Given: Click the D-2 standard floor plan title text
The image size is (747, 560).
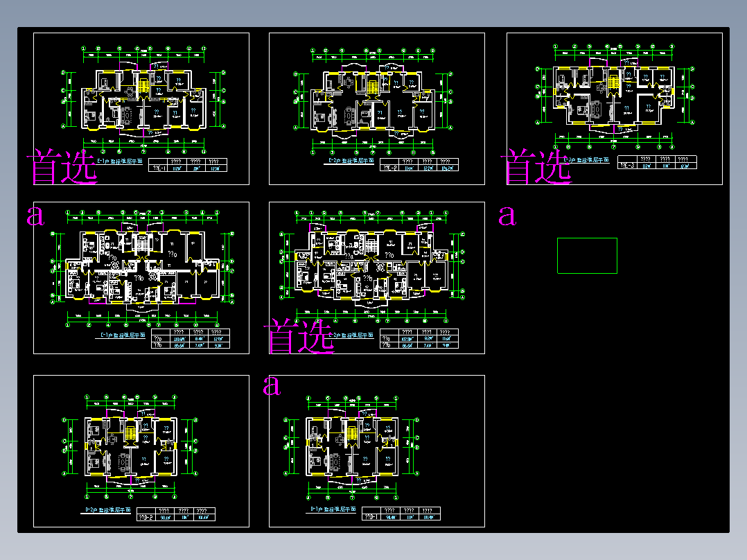Looking at the screenshot, I should (107, 510).
